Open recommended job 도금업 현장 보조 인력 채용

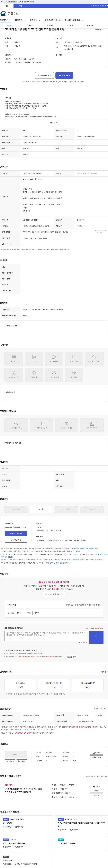point(14,843)
